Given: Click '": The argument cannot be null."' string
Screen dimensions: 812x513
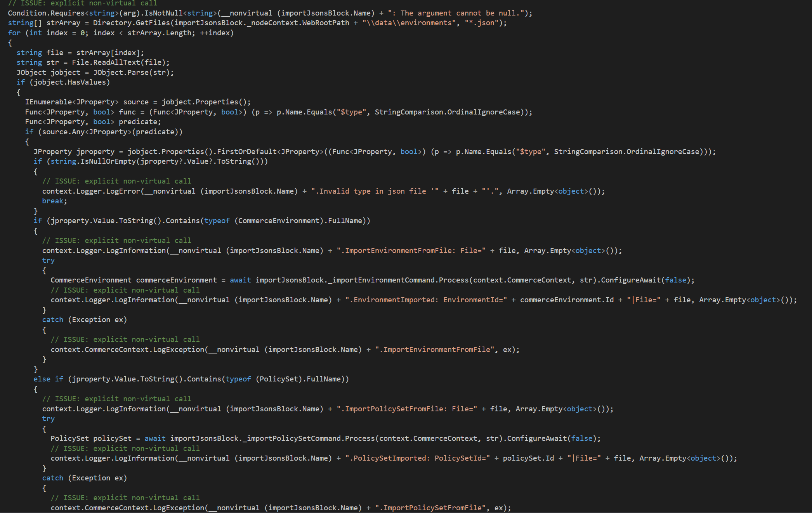Looking at the screenshot, I should 456,13.
